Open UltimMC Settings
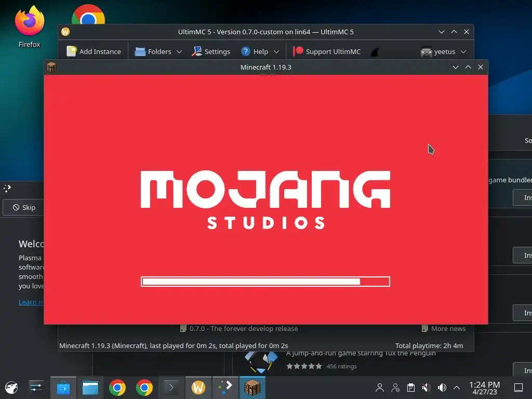The width and height of the screenshot is (532, 399). pos(211,51)
